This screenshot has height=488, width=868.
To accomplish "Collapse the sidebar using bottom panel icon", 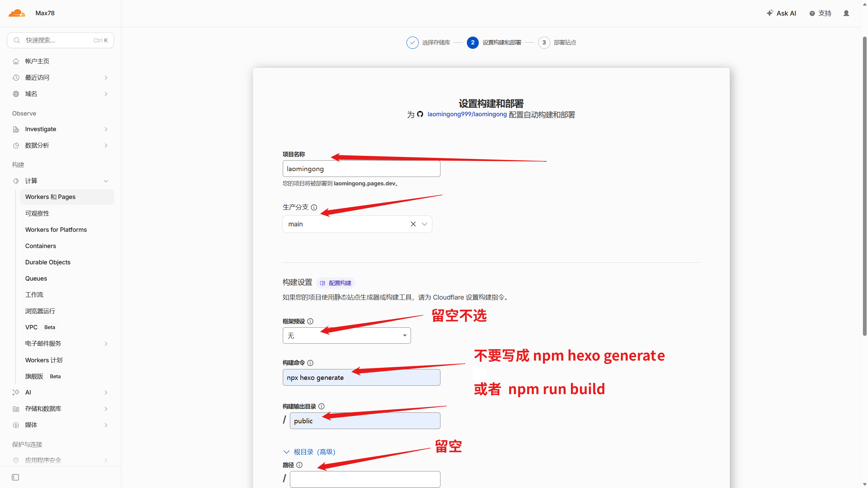I will pos(16,477).
